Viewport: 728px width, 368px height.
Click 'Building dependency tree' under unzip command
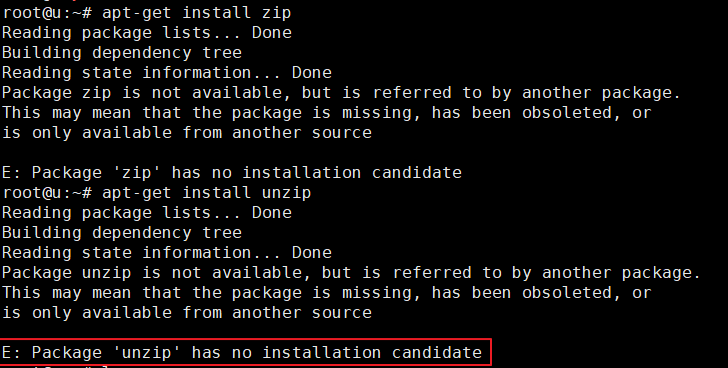click(x=122, y=233)
